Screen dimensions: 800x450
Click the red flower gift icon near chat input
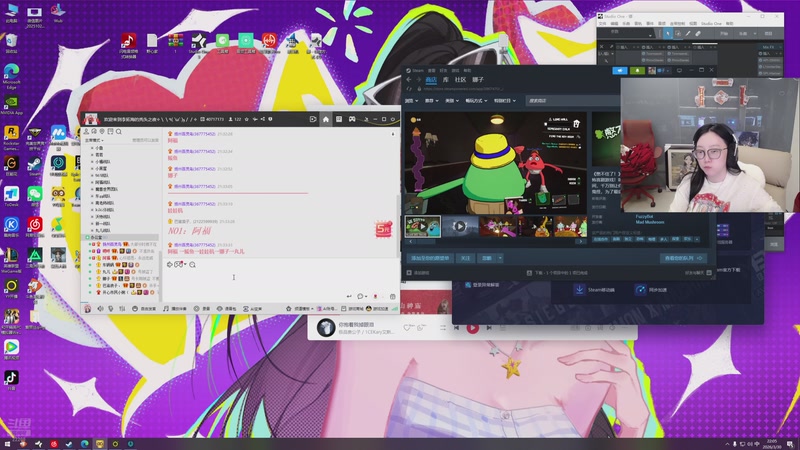[x=376, y=296]
